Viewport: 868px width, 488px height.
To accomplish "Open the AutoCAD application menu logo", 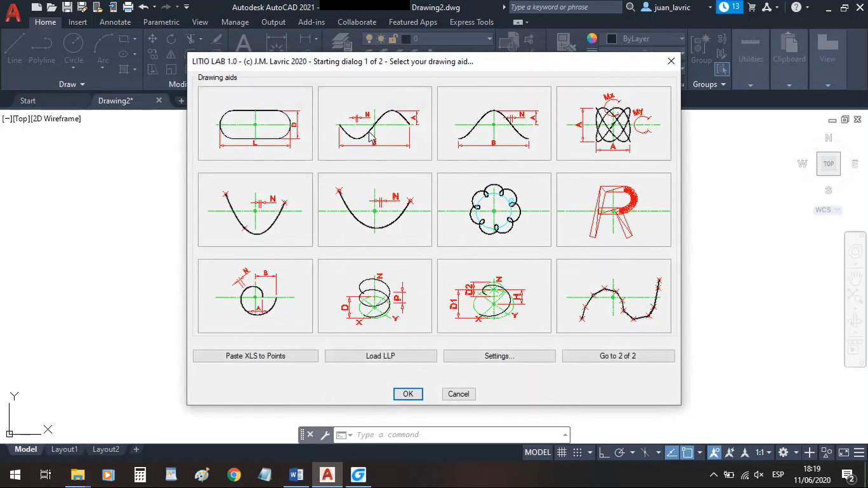I will (13, 13).
